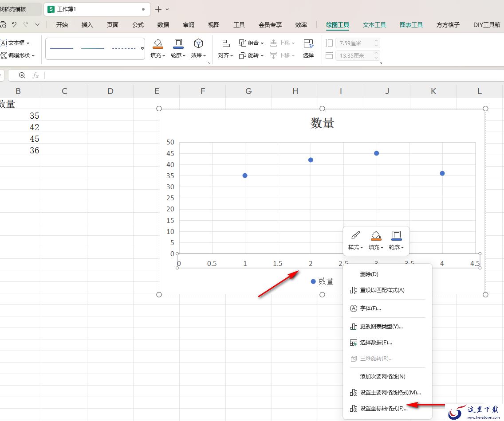Click the Edit Shape (编辑形状) icon
504x421 pixels.
(4, 55)
